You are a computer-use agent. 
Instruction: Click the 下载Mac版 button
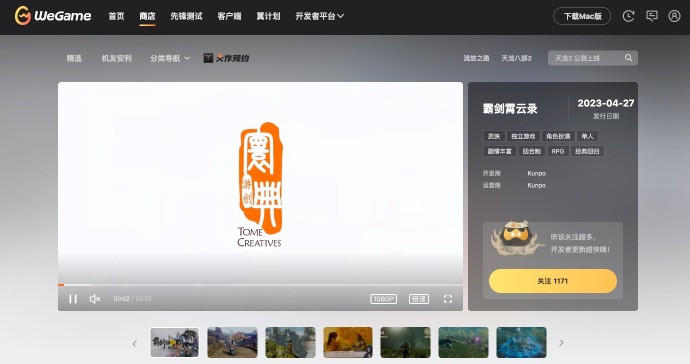[582, 16]
